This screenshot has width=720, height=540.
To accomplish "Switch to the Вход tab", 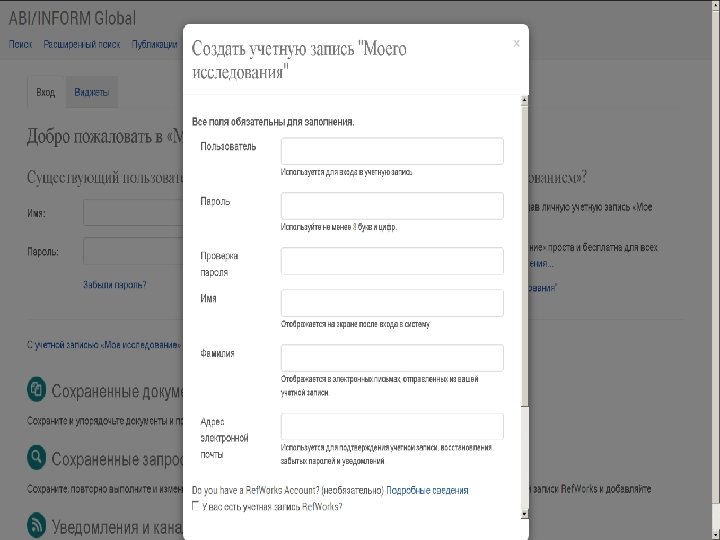I will (x=45, y=92).
